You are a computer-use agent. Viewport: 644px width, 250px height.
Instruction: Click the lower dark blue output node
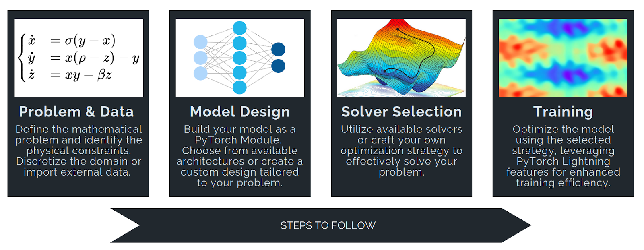pos(278,66)
